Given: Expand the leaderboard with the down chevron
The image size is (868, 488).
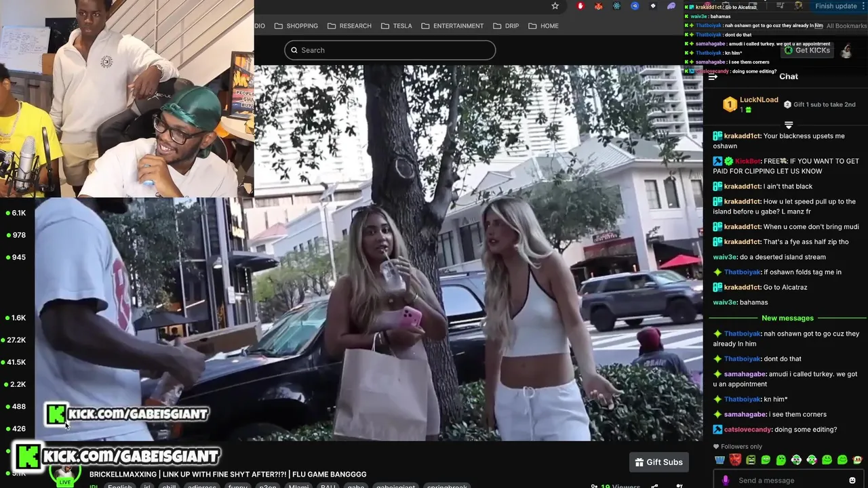Looking at the screenshot, I should (789, 125).
